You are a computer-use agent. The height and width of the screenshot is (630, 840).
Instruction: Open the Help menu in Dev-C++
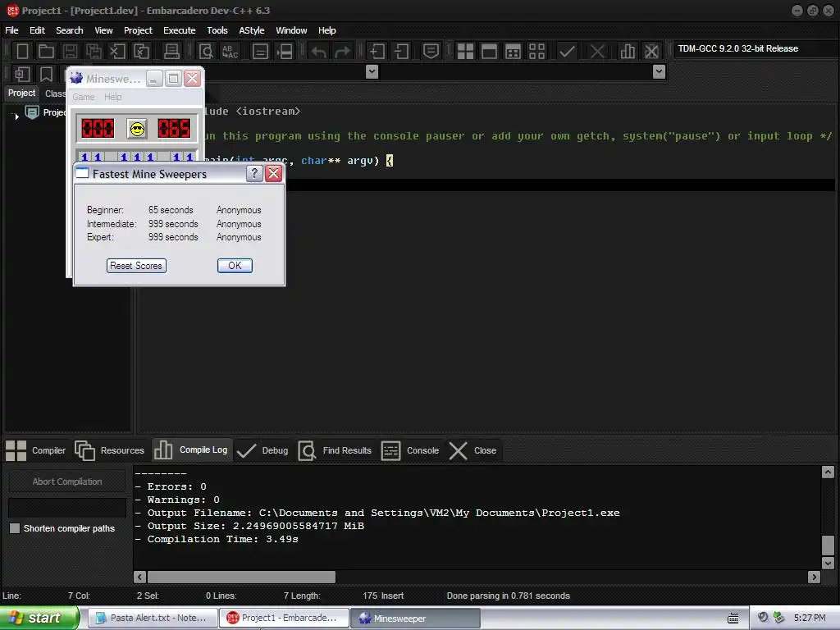[326, 30]
